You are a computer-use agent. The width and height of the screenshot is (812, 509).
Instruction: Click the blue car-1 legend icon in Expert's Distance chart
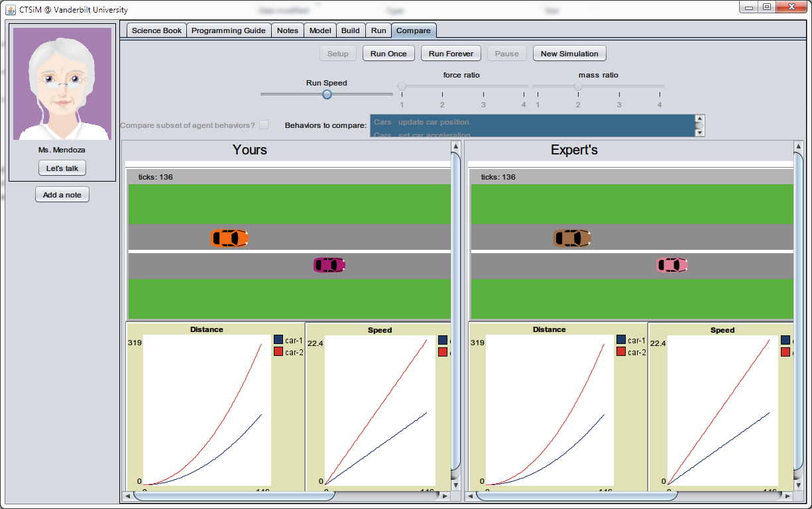[621, 339]
